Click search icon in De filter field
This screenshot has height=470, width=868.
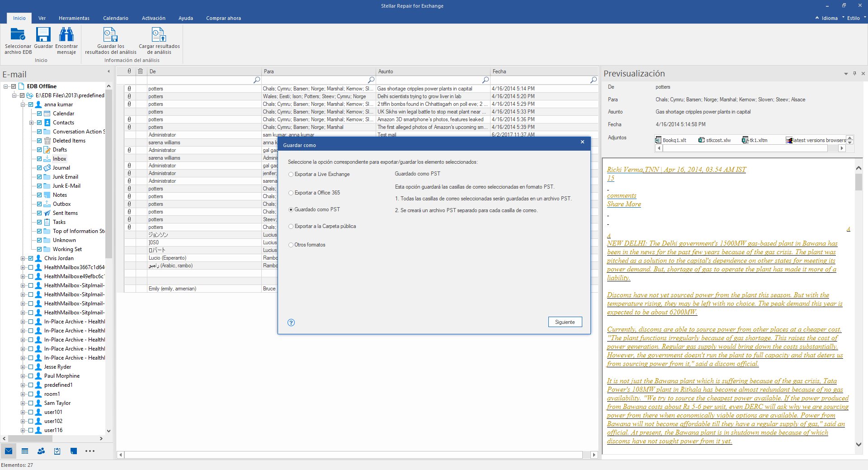pyautogui.click(x=257, y=80)
